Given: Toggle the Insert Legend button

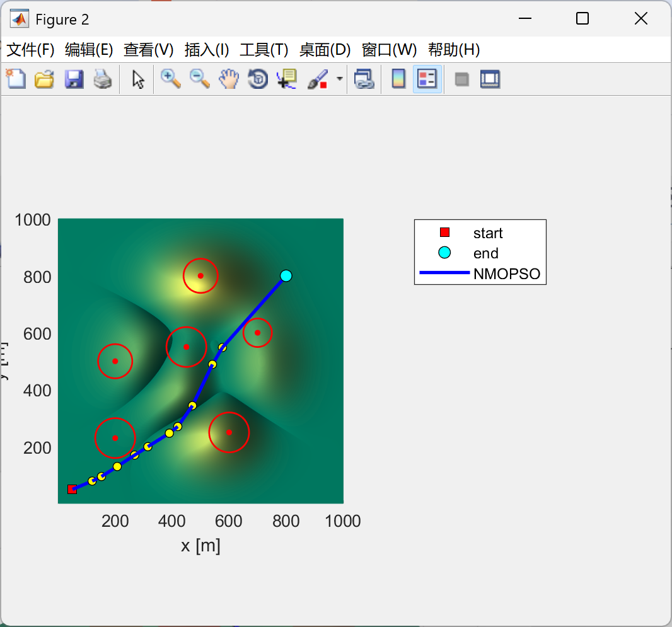Looking at the screenshot, I should (x=427, y=79).
